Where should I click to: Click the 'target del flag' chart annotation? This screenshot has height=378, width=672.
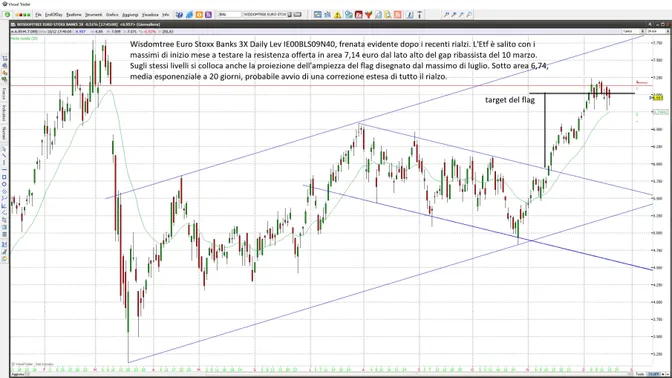coord(510,100)
